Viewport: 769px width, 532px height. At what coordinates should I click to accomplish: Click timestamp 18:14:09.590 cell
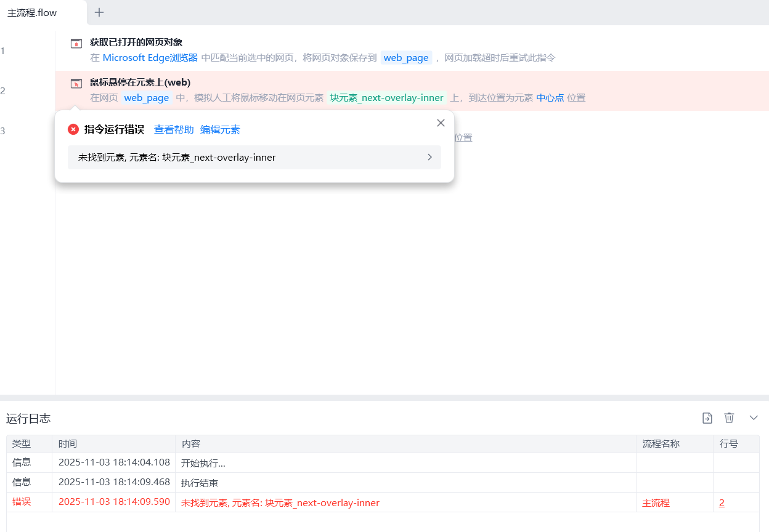114,502
